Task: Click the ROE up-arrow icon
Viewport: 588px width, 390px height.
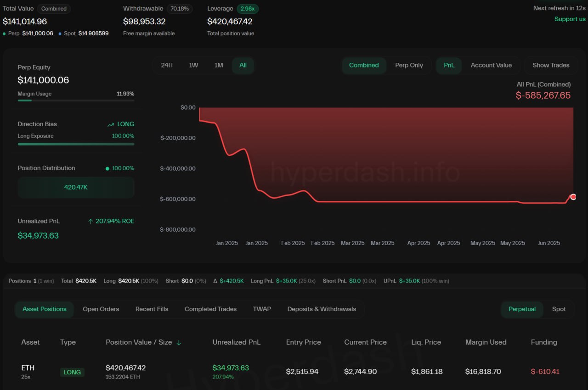Action: pos(90,221)
